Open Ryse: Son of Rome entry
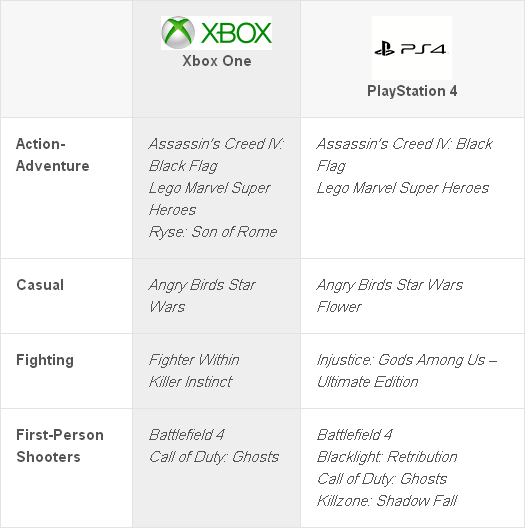This screenshot has width=525, height=528. point(213,232)
